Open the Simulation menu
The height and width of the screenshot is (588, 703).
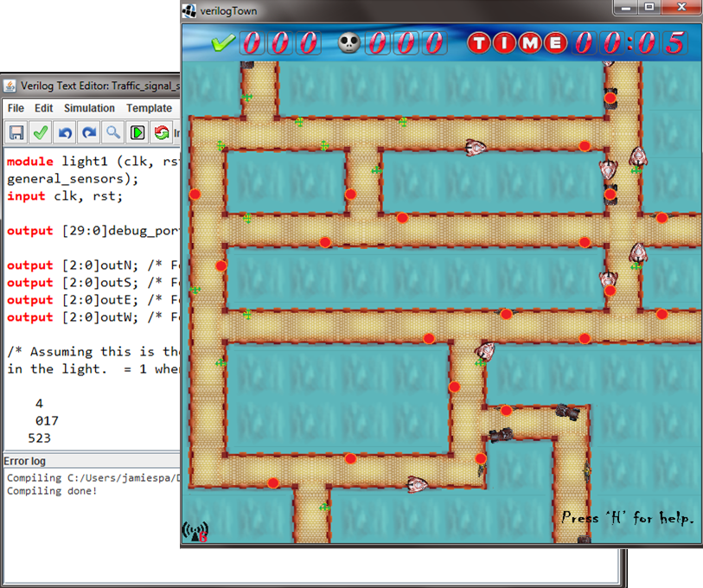(x=89, y=108)
